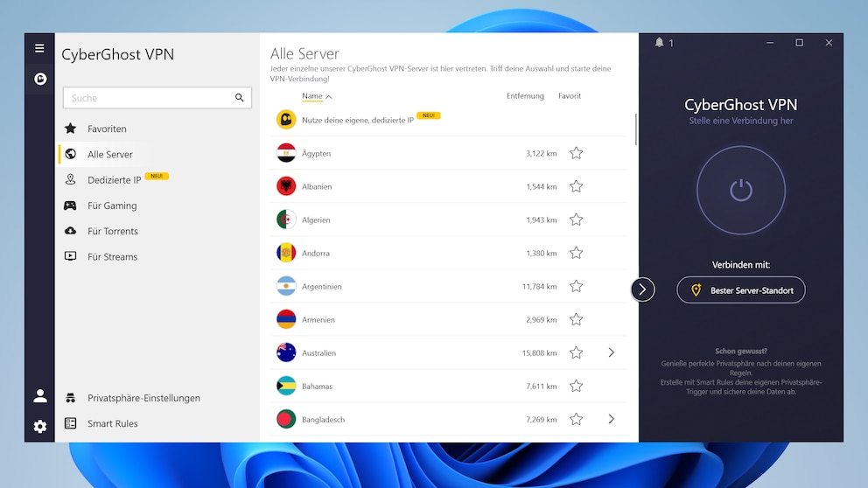Viewport: 868px width, 488px height.
Task: Click the location pin in Bester Server-Standort
Action: (x=696, y=290)
